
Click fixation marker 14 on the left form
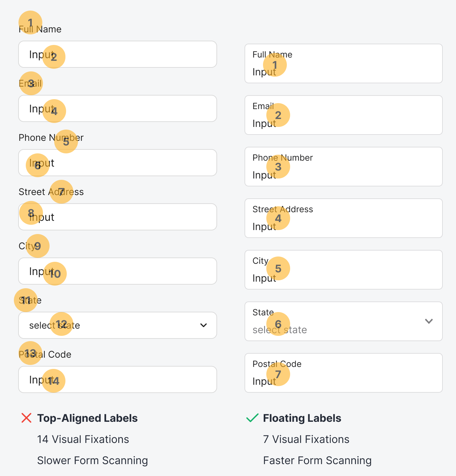[54, 381]
